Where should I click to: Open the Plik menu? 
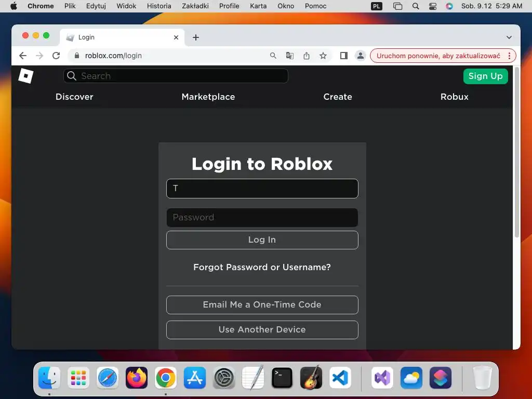70,6
